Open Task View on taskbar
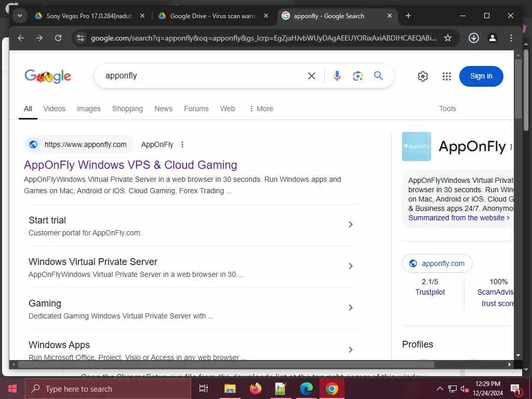 204,389
